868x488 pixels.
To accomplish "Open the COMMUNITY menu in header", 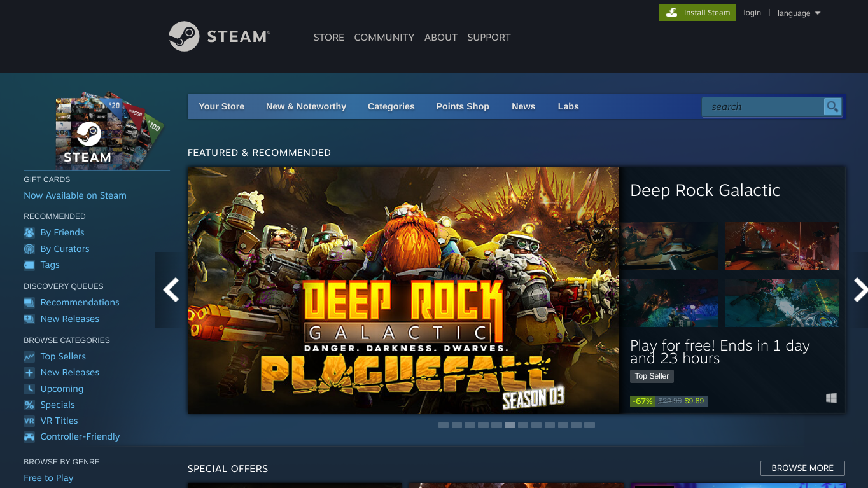I will click(384, 38).
